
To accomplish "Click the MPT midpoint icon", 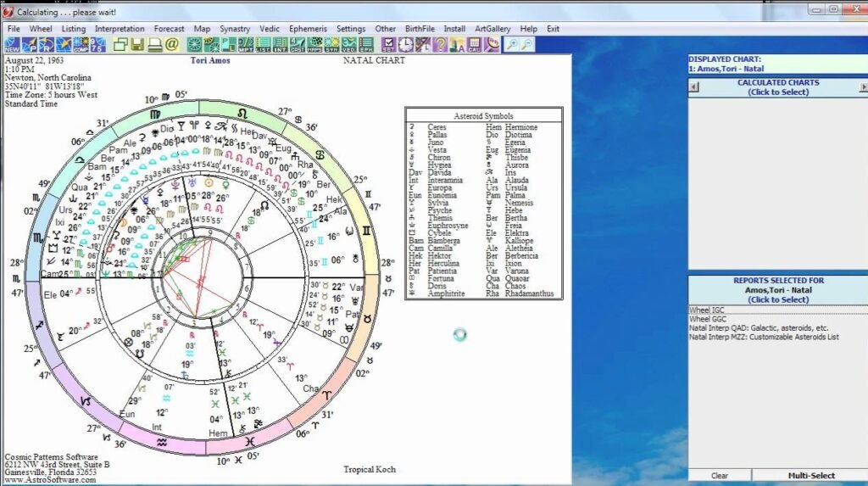I will [246, 45].
